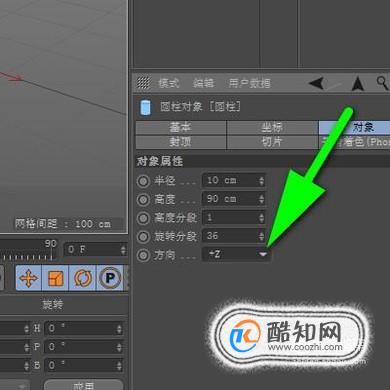Toggle the 半径 animation circle

tap(143, 181)
